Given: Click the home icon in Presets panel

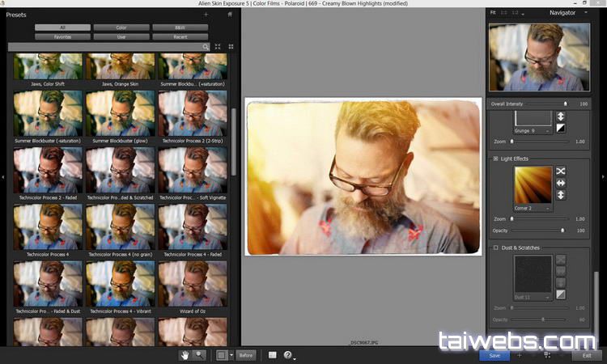Looking at the screenshot, I should [230, 14].
